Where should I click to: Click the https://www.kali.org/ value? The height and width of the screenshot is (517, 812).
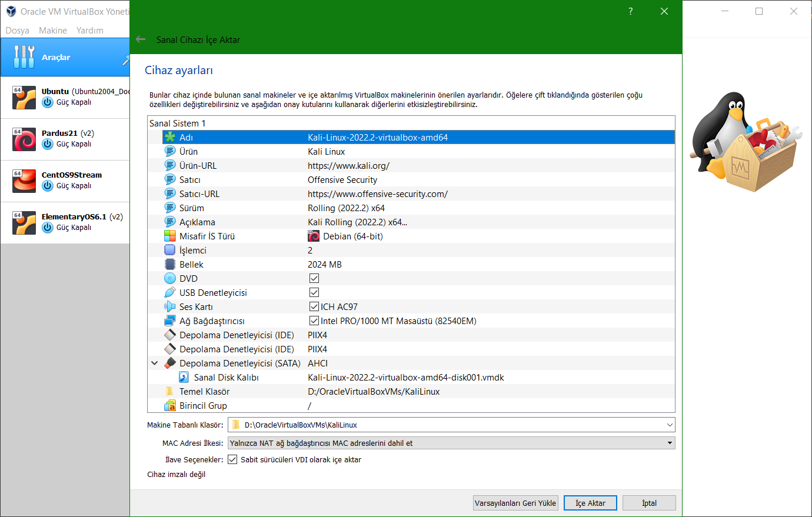point(348,165)
